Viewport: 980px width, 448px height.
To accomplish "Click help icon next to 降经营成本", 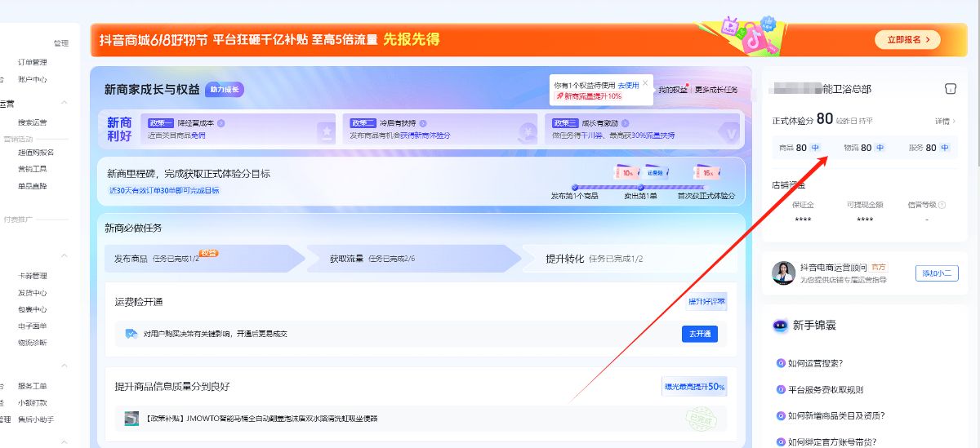I will 221,124.
